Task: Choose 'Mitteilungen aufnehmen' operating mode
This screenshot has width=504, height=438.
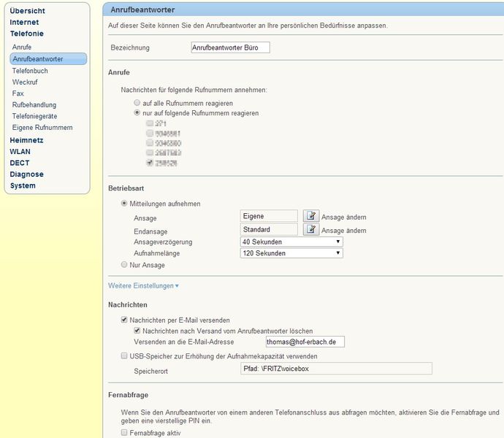Action: click(x=124, y=204)
